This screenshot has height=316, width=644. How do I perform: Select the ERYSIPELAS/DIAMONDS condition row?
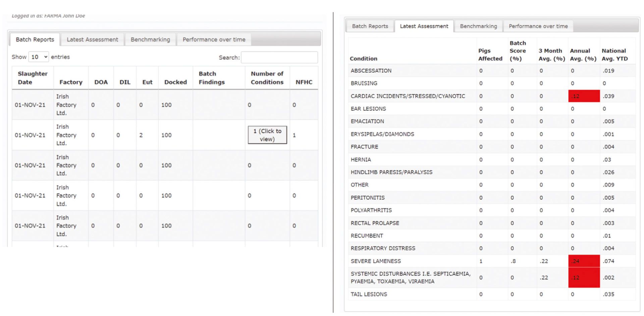pyautogui.click(x=492, y=134)
